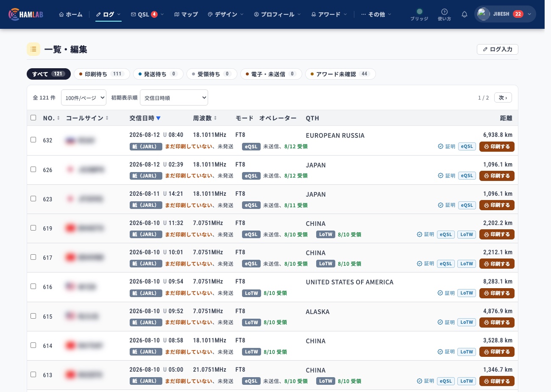Open the 交信日時順 sort order dropdown

tap(174, 97)
